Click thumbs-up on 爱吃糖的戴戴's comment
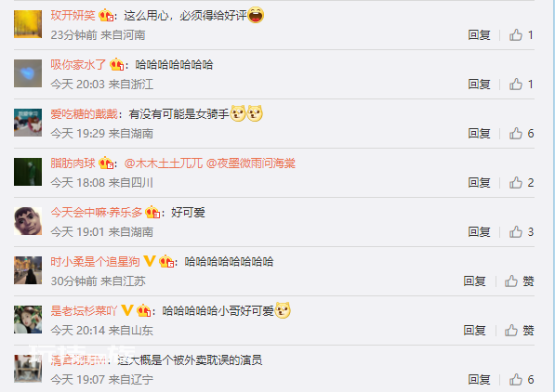 [x=521, y=134]
